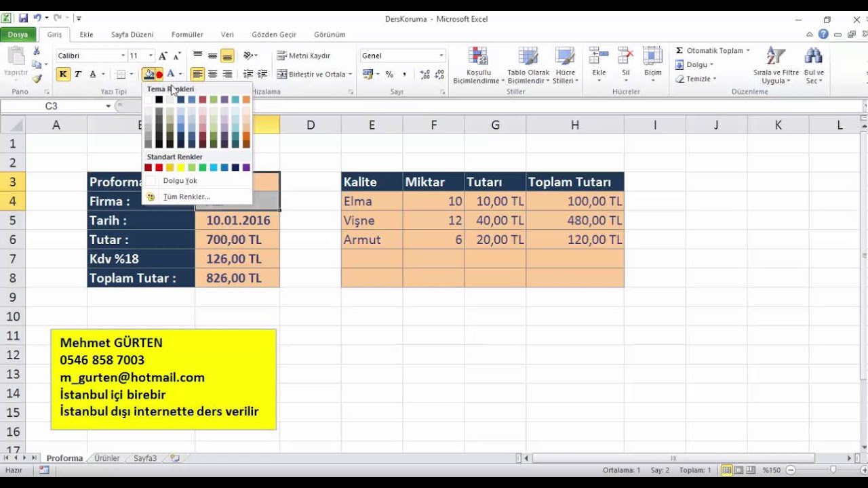Open the Genel number format dropdown
868x488 pixels.
pyautogui.click(x=441, y=56)
